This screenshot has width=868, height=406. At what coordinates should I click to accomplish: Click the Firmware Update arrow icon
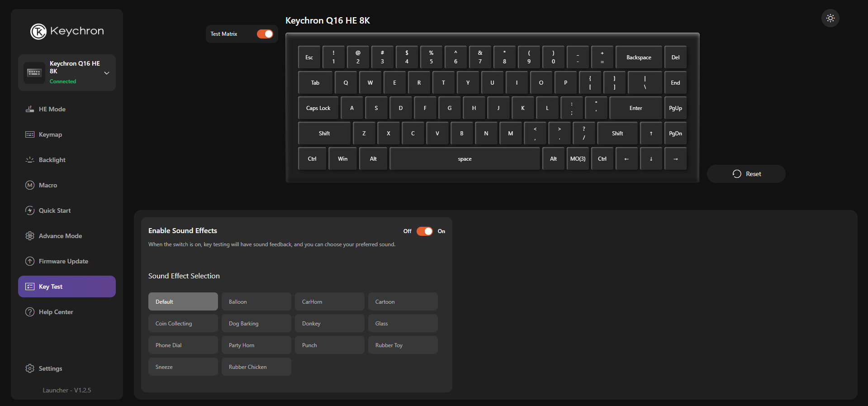click(x=30, y=261)
